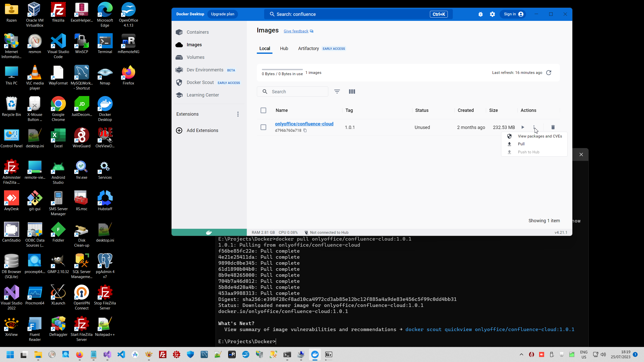This screenshot has height=362, width=644.
Task: Click the bug troubleshoot icon in header
Action: pos(480,14)
